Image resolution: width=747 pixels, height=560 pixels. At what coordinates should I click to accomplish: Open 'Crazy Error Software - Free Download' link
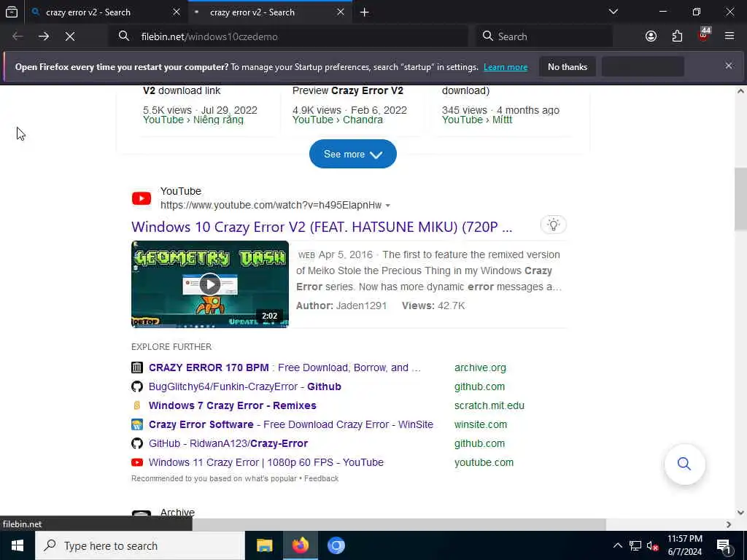click(x=291, y=424)
